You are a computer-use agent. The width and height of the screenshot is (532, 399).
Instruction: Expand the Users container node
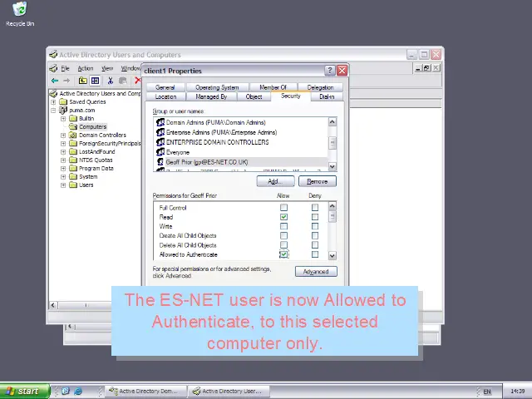click(x=63, y=185)
